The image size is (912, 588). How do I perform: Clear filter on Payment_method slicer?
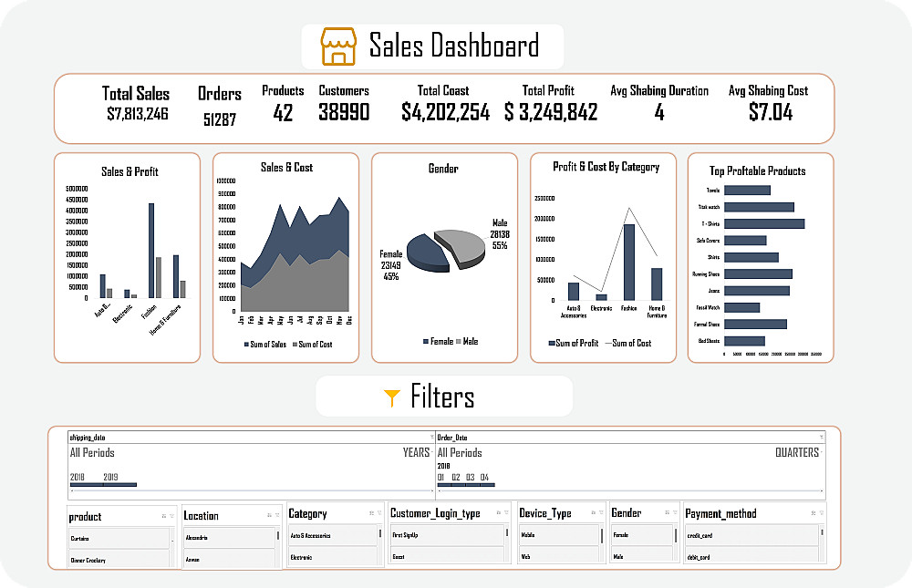click(x=822, y=513)
